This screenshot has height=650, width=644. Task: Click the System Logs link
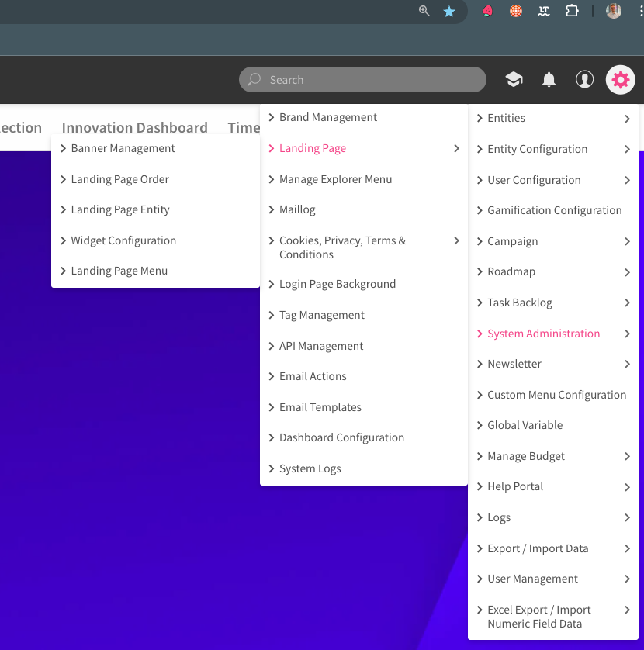click(310, 468)
